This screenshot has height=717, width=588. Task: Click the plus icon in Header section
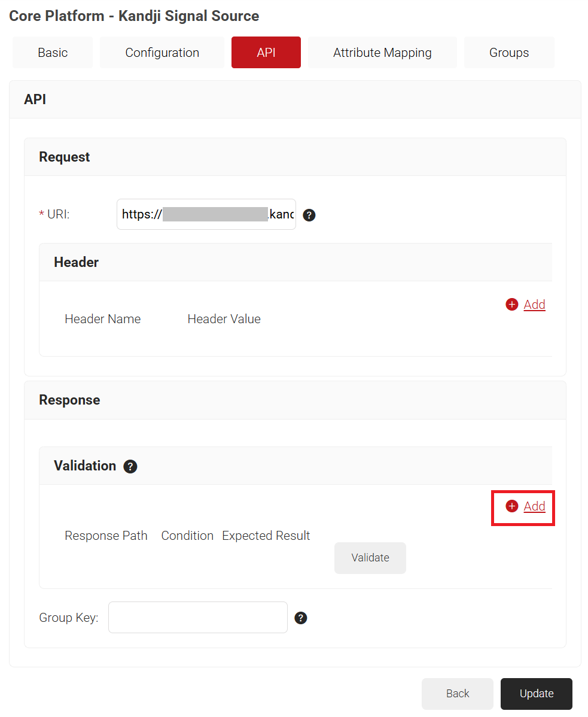click(x=511, y=305)
